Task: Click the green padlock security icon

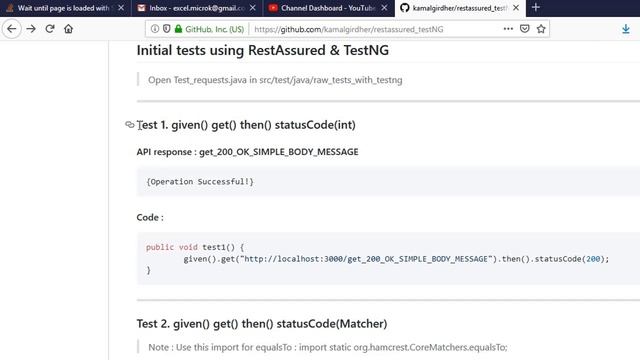Action: pyautogui.click(x=178, y=29)
